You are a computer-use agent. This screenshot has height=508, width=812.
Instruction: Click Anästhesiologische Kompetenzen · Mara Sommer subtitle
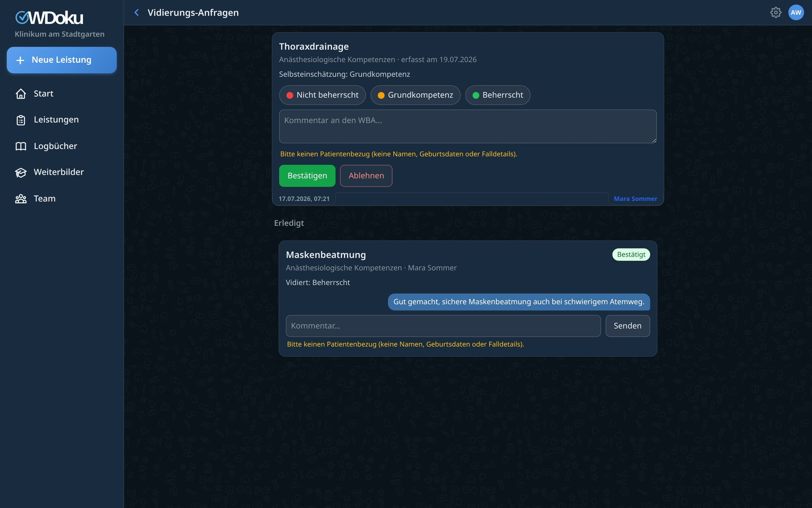coord(371,268)
